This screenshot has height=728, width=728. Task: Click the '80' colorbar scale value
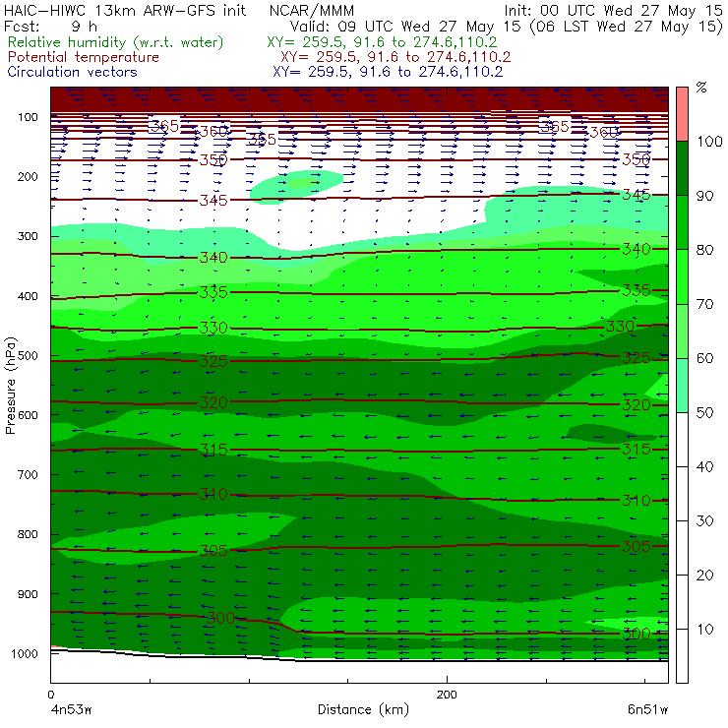coord(704,250)
